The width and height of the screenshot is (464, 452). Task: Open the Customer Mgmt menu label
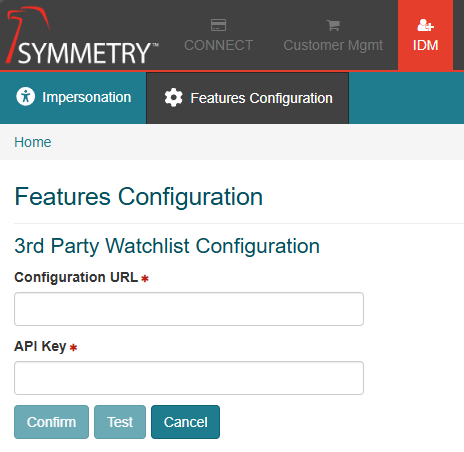(333, 45)
